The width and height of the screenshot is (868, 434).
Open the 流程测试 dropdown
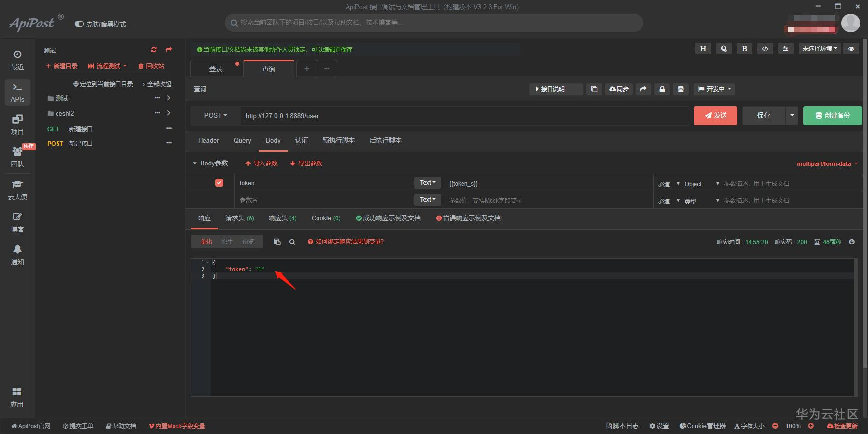tap(107, 66)
